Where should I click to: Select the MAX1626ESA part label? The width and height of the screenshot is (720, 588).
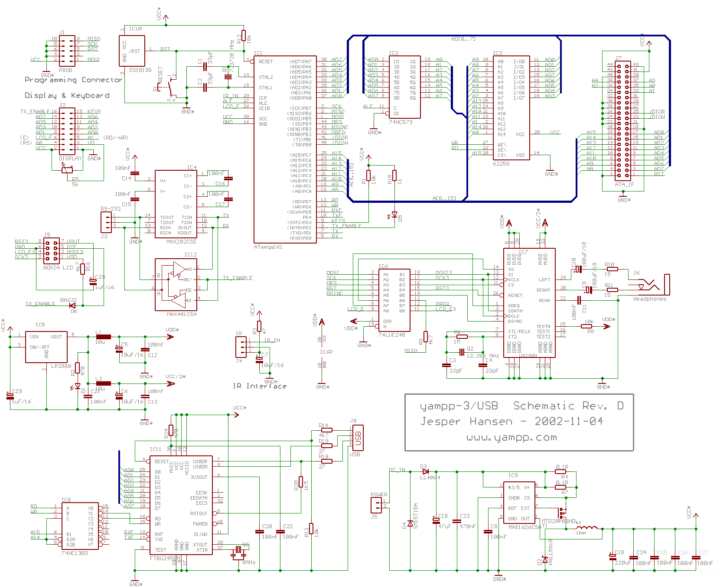(525, 527)
